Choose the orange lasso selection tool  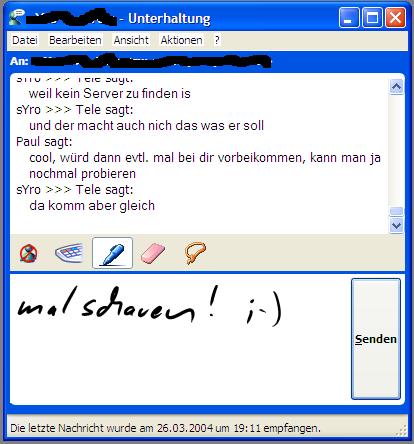[195, 253]
